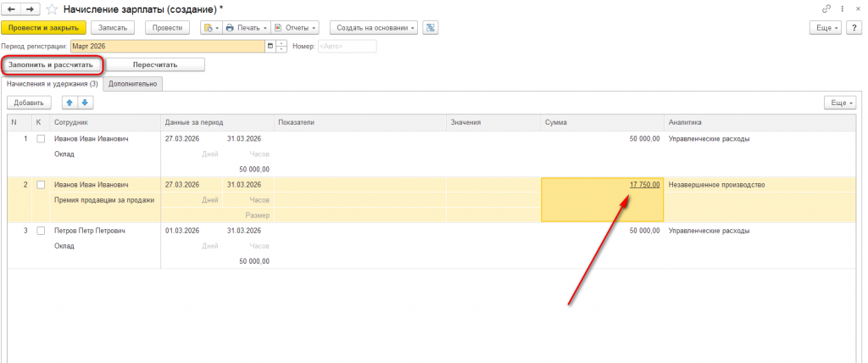Switch to Начисления и удержания tab
Screen dimensions: 868x363
(x=53, y=84)
